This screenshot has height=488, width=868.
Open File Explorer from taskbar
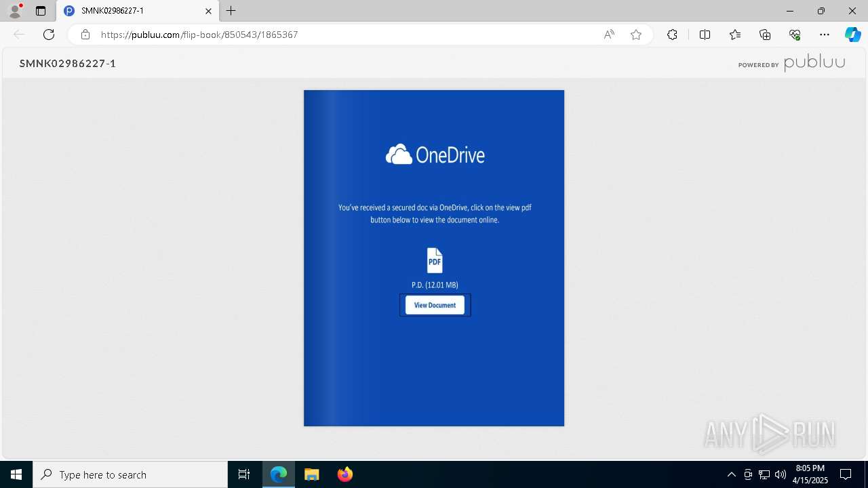[312, 474]
